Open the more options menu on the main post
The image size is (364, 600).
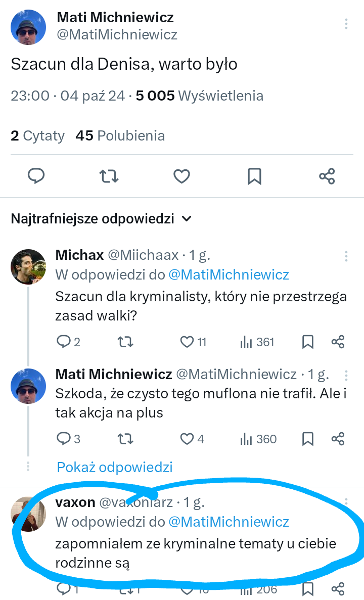(x=346, y=24)
